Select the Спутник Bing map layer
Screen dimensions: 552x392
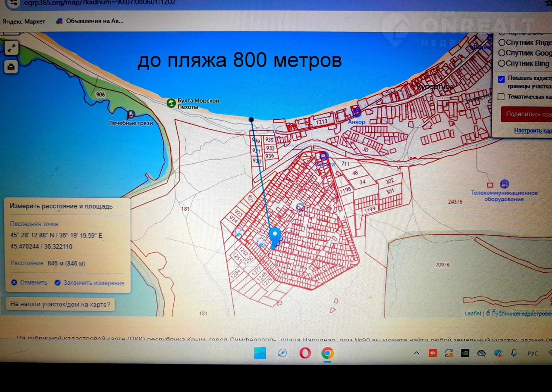[502, 63]
